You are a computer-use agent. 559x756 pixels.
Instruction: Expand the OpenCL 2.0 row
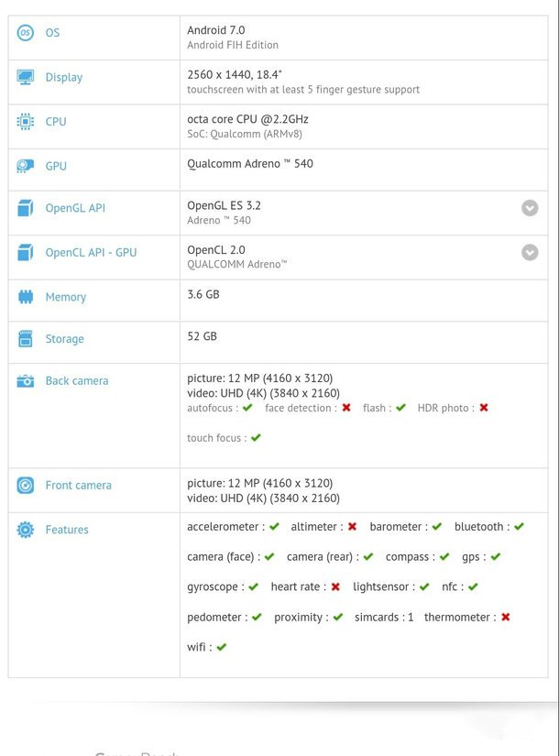tap(530, 252)
